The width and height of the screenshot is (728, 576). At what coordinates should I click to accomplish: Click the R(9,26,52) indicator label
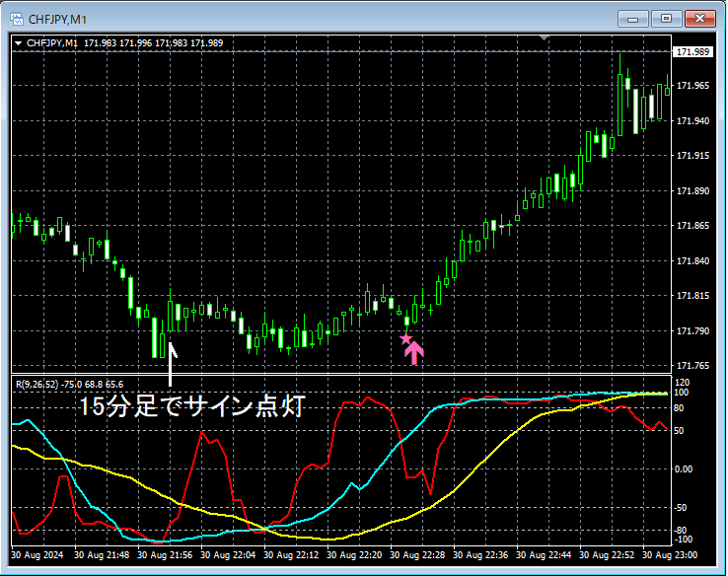[70, 385]
